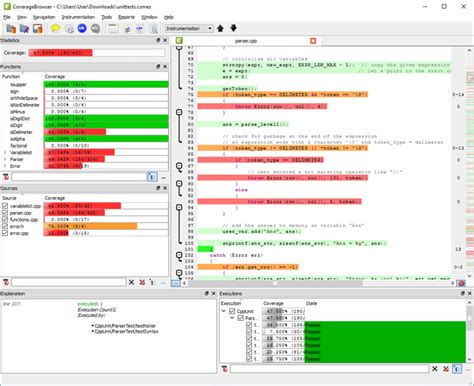This screenshot has height=386, width=474.
Task: Select the parser.cpp editor tab
Action: (x=246, y=41)
